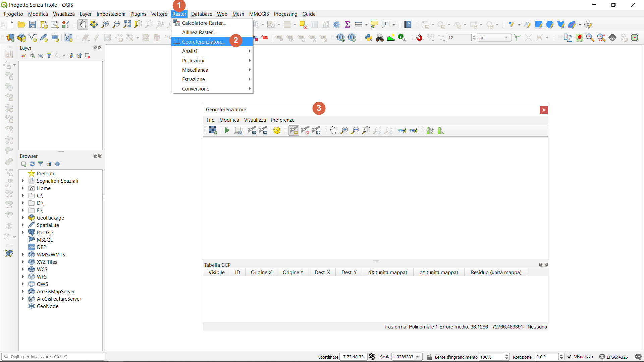Click the Pan Map hand tool
This screenshot has height=362, width=644.
(83, 24)
